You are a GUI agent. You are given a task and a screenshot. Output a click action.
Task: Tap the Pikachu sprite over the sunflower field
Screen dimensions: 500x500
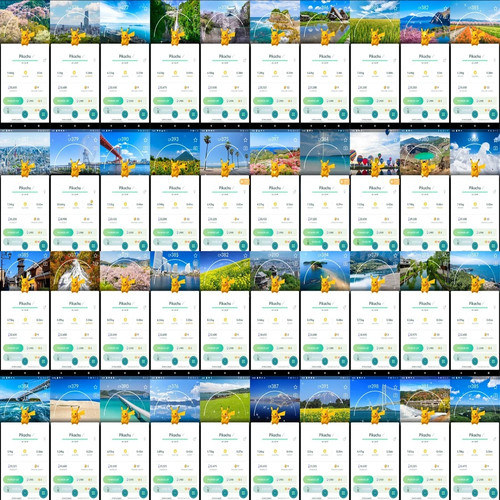pyautogui.click(x=176, y=168)
